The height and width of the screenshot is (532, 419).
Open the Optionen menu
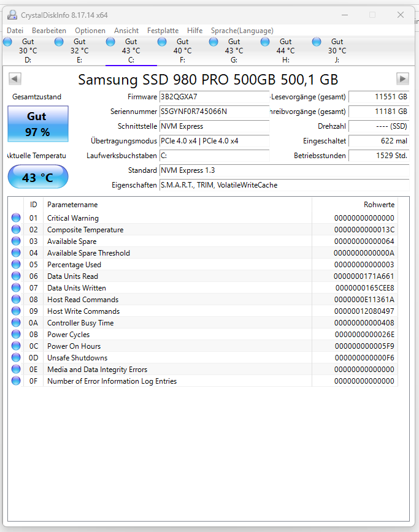point(90,31)
